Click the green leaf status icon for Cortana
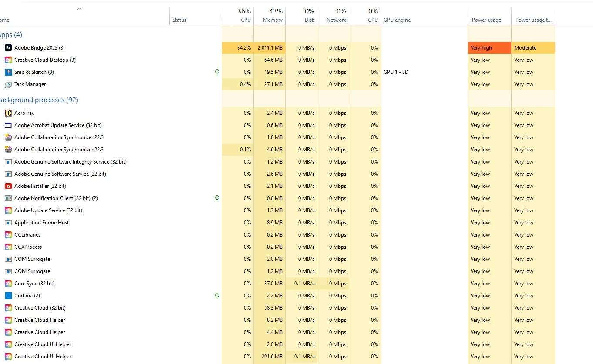The image size is (593, 364). pos(217,296)
